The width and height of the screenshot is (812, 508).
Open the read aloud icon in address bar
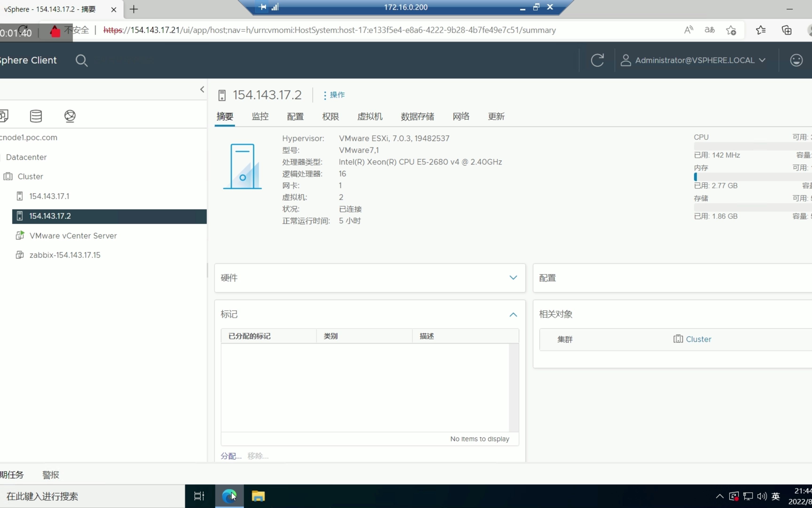click(688, 30)
